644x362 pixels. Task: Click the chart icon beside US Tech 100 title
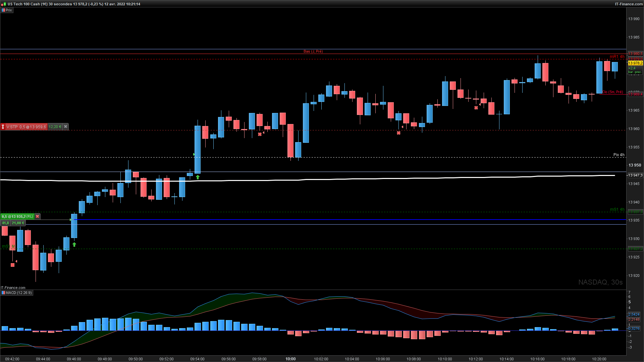point(3,4)
